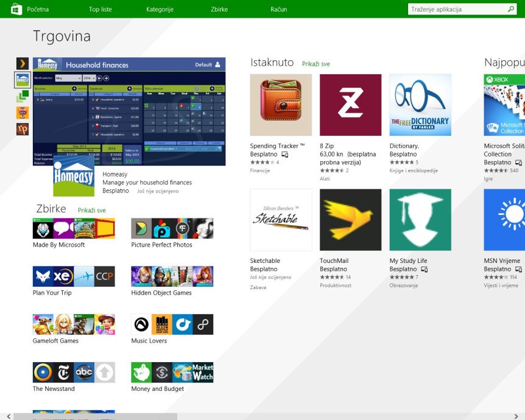
Task: Click the 'My Study Life' app name
Action: pyautogui.click(x=408, y=261)
